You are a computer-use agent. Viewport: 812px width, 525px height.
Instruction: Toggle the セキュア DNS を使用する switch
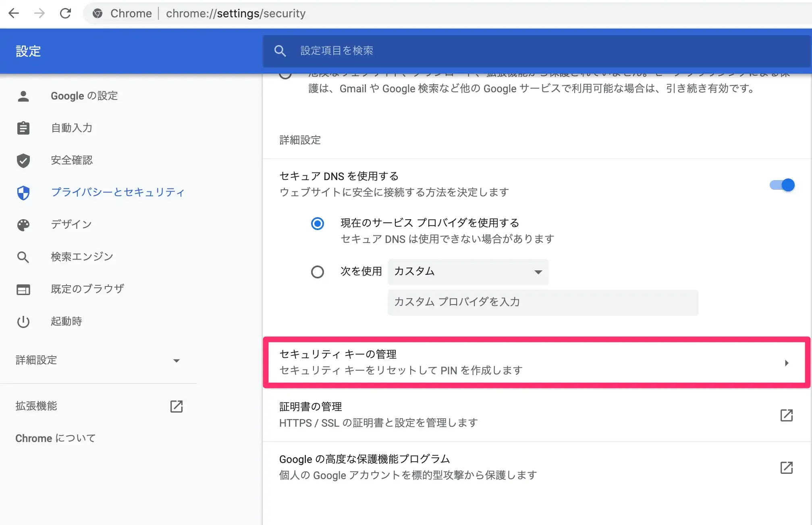click(782, 185)
